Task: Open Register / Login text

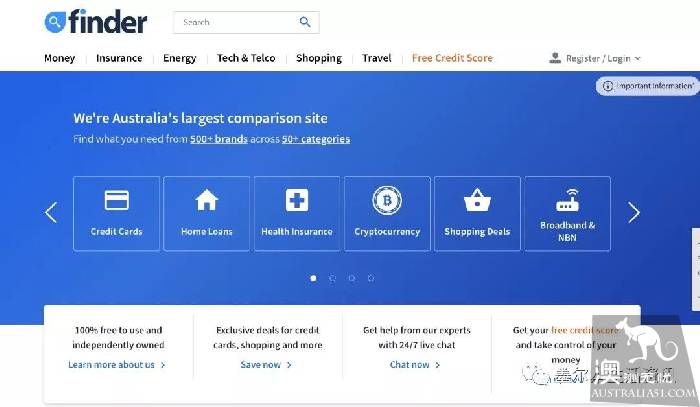Action: [598, 58]
